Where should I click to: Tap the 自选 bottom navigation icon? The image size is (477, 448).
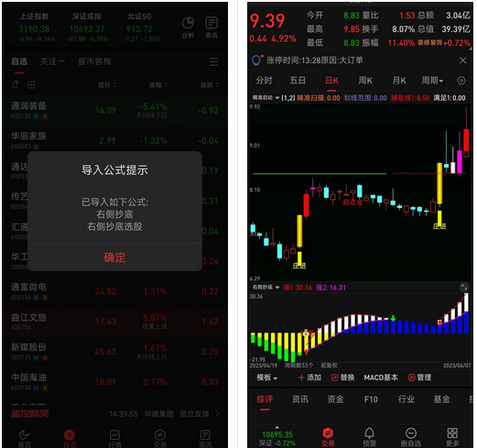[70, 439]
